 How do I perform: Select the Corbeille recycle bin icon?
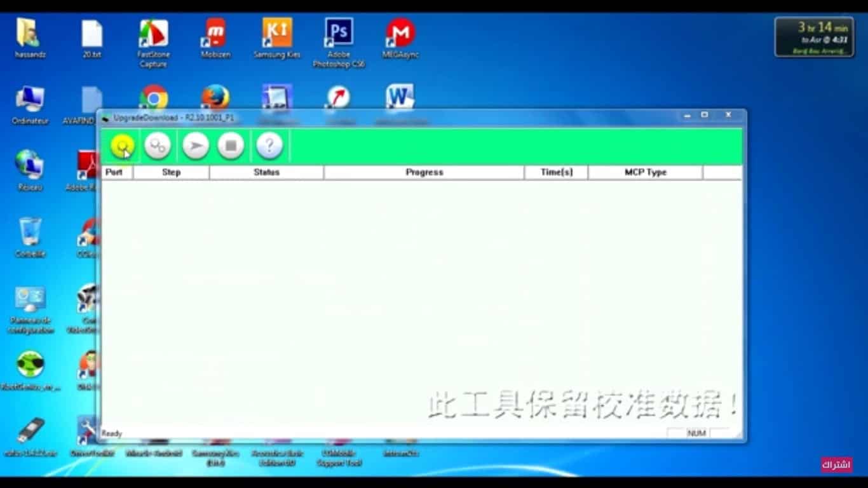click(x=30, y=238)
